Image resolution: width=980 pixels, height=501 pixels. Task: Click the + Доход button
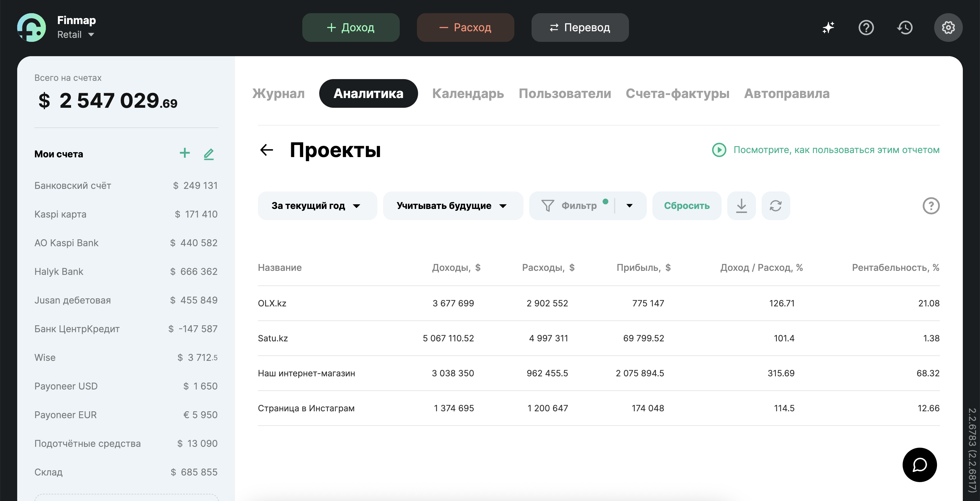[351, 28]
